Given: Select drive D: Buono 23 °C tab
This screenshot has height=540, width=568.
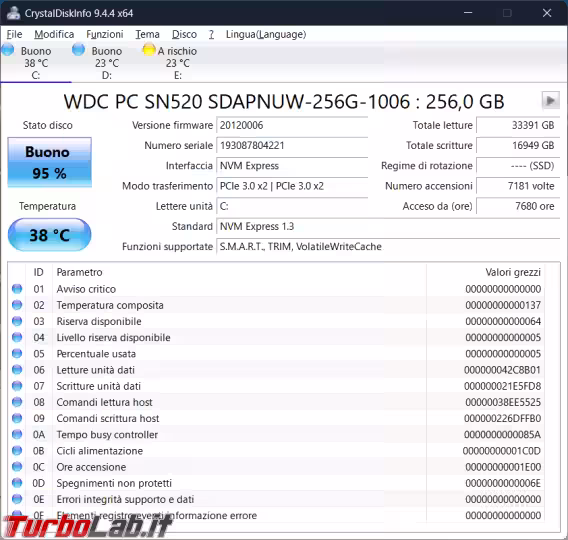Looking at the screenshot, I should (106, 63).
